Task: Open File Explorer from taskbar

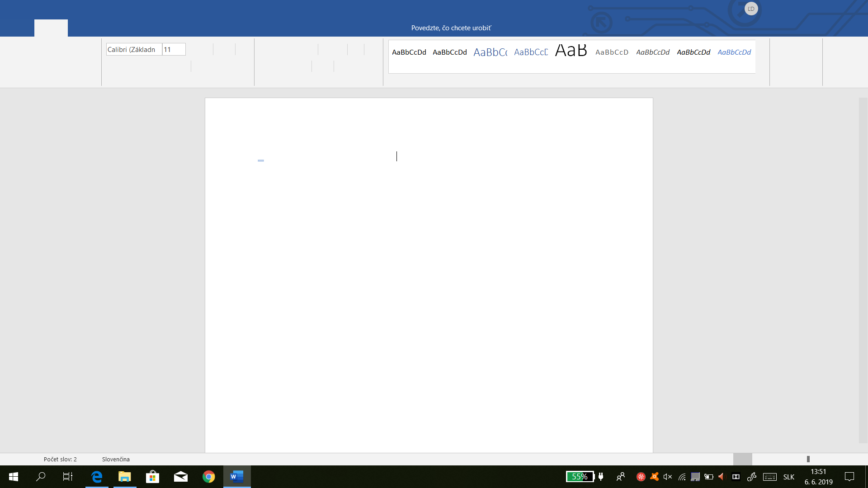Action: [x=124, y=477]
